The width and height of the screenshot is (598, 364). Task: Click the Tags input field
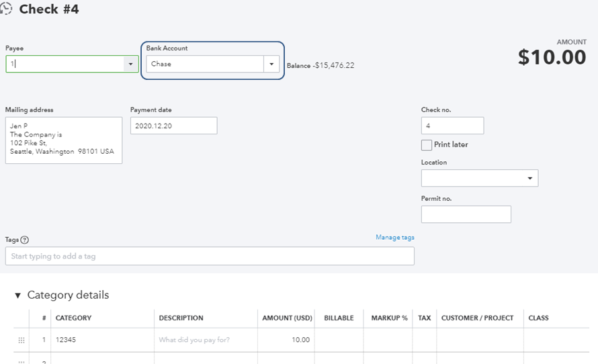(210, 256)
